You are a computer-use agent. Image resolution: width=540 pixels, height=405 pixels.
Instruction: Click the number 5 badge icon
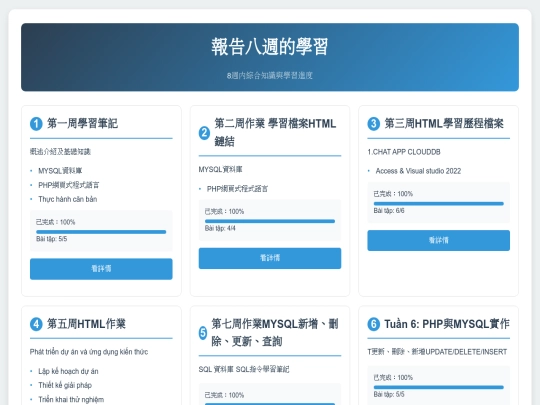click(203, 333)
